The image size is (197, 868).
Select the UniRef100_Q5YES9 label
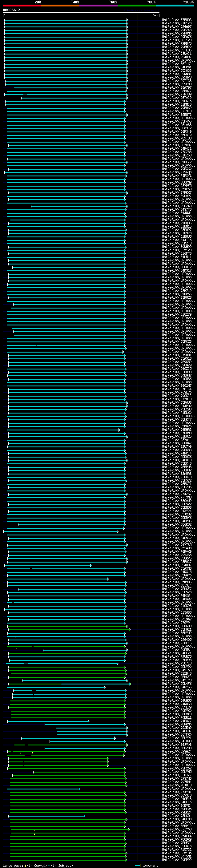176,707
